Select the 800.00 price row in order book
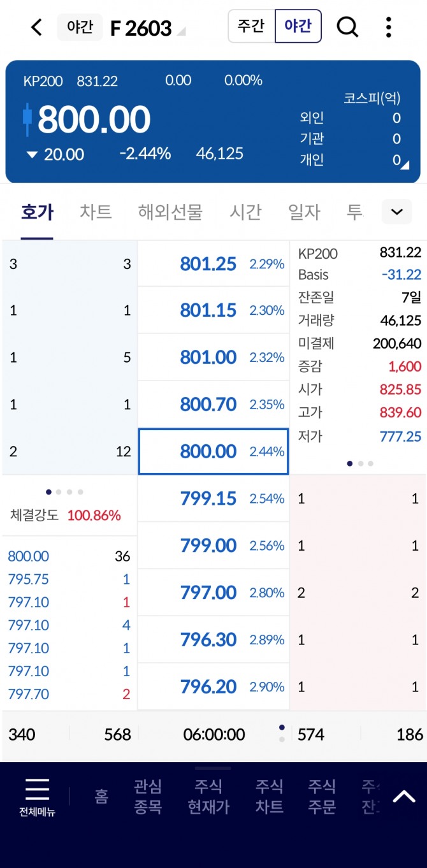The image size is (427, 868). 213,451
